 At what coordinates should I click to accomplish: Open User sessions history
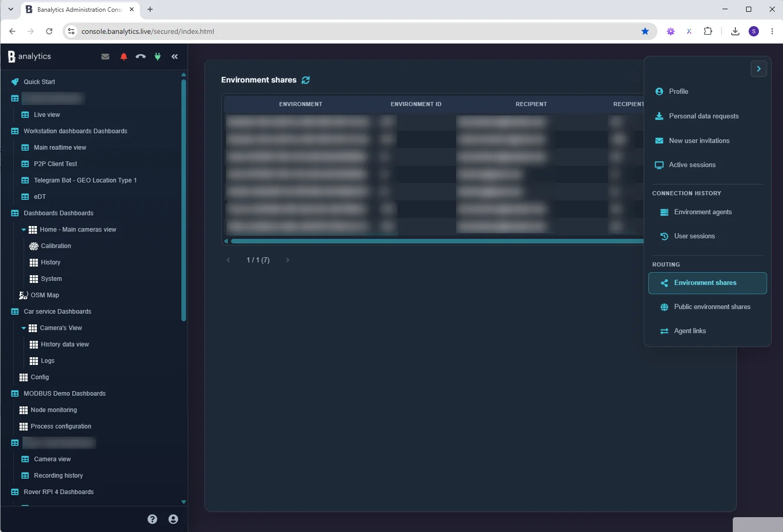click(707, 236)
